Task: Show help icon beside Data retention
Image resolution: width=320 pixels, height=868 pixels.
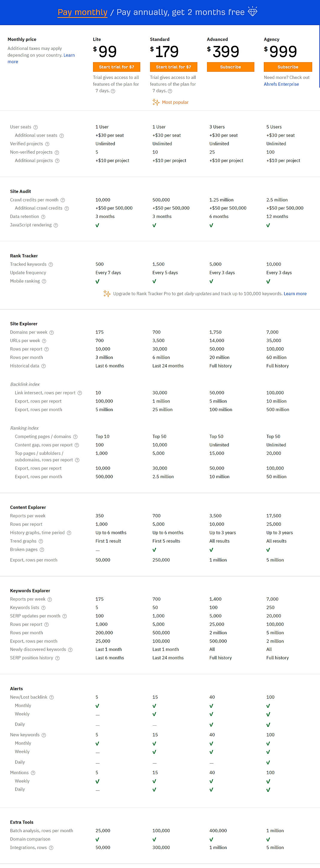Action: tap(43, 217)
